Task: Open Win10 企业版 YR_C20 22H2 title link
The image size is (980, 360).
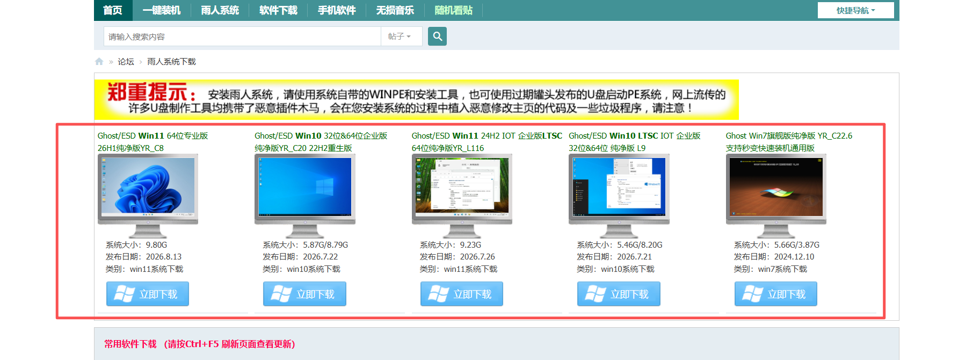Action: tap(321, 142)
